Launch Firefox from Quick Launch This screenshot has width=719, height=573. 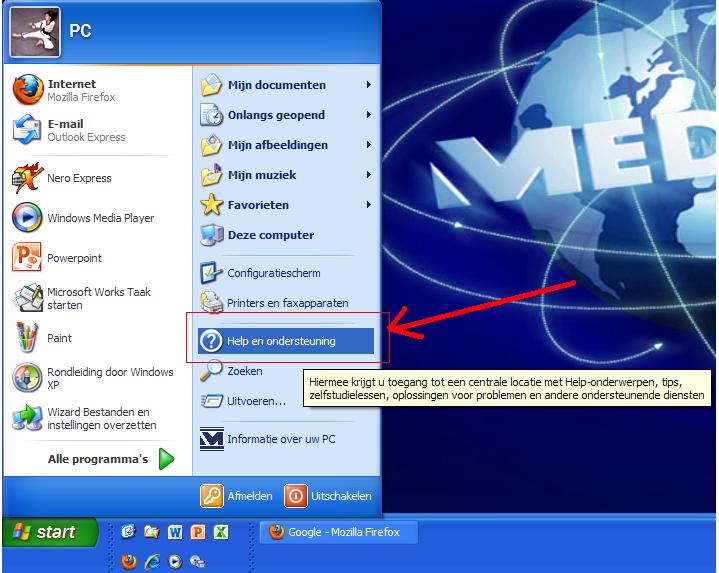(129, 561)
